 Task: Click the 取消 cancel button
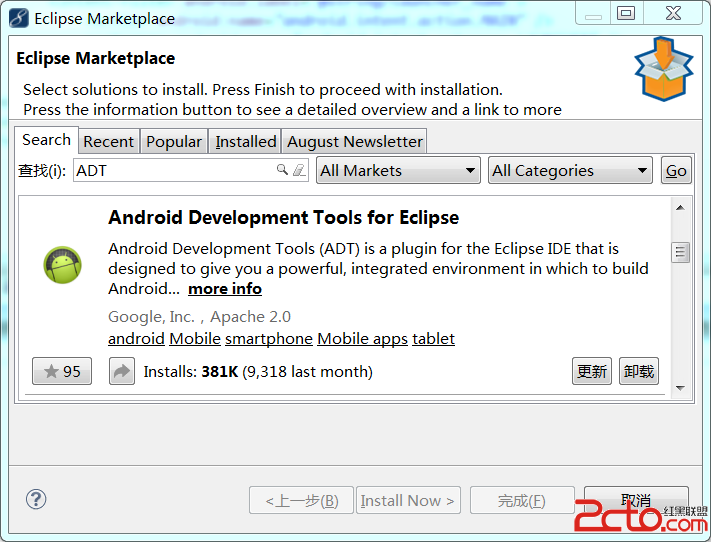(636, 500)
